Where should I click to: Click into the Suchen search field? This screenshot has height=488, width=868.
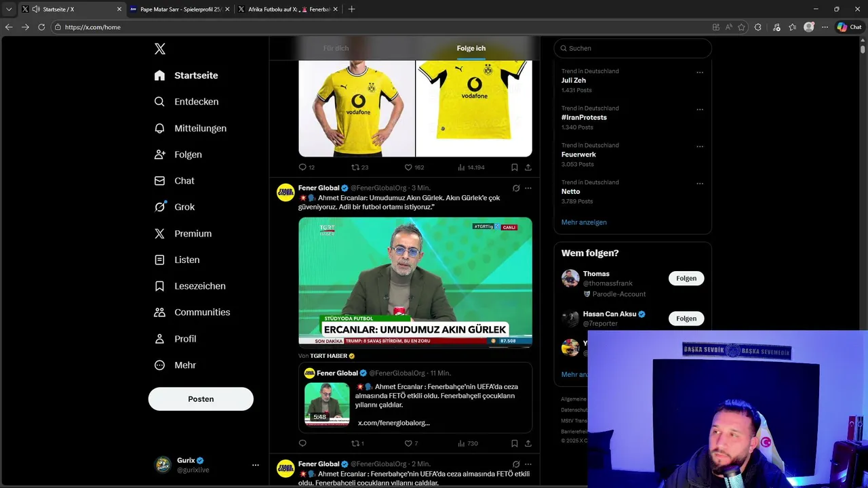(x=633, y=48)
